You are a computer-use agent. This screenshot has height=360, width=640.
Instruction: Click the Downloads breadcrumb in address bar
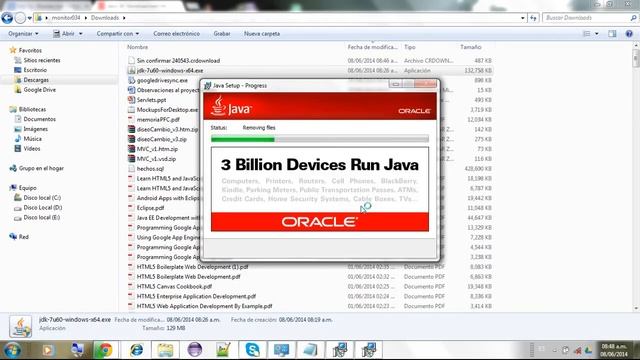pyautogui.click(x=104, y=18)
